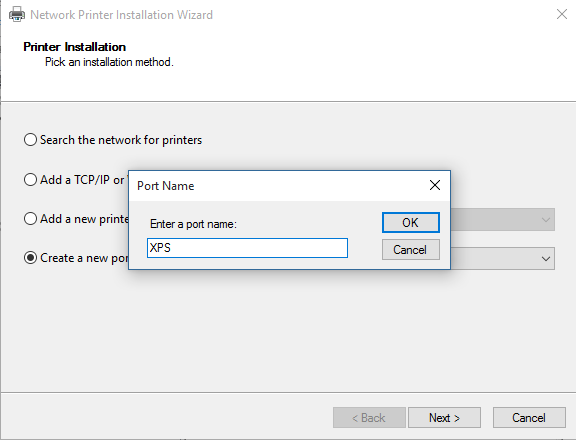This screenshot has width=576, height=440.
Task: Close the Network Printer Installation Wizard window
Action: click(x=562, y=14)
